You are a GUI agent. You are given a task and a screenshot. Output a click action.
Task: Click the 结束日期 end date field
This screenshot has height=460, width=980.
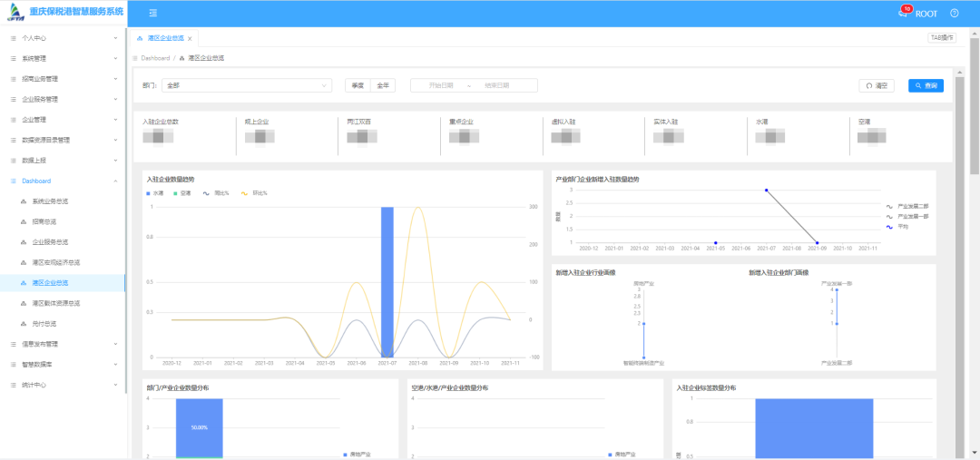coord(497,85)
